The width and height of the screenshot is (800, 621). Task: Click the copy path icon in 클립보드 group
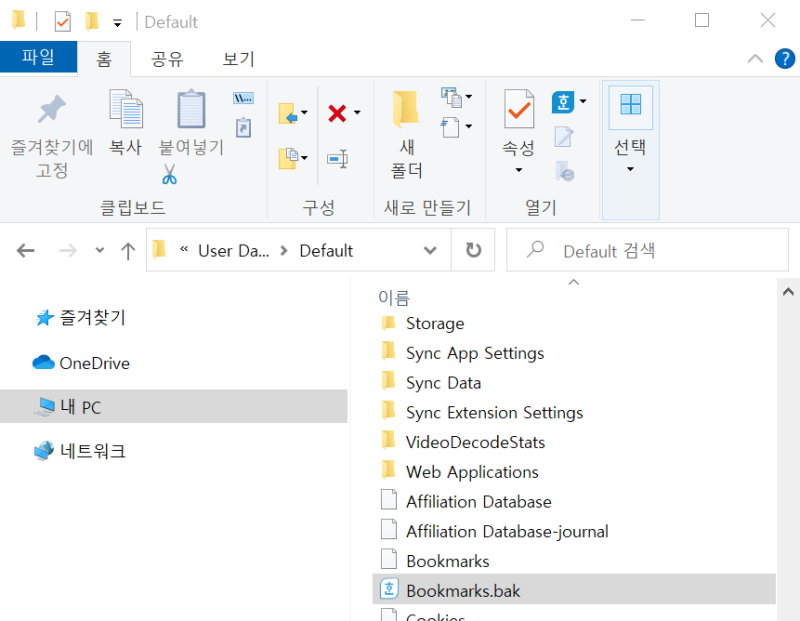click(x=243, y=98)
